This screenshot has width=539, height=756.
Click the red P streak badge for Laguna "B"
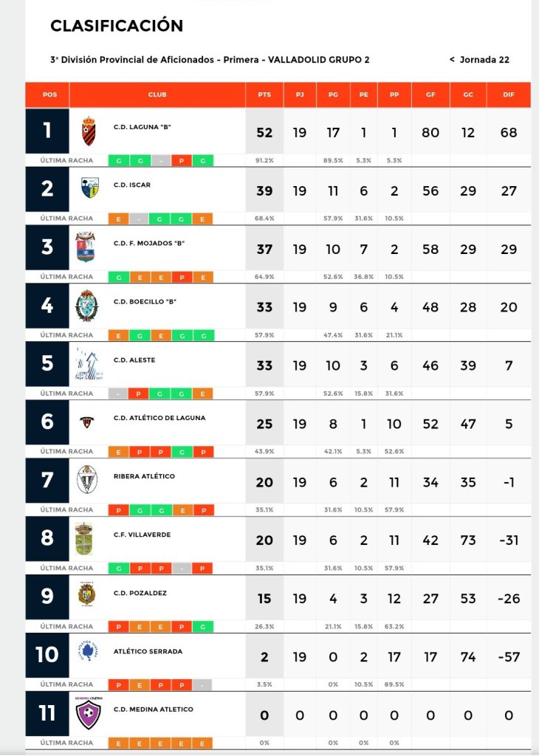(182, 160)
